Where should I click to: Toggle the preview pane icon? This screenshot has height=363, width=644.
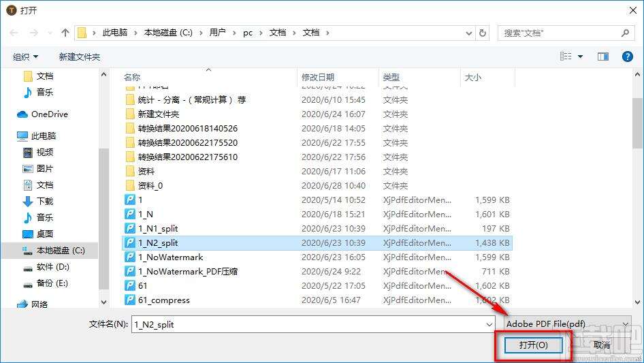click(x=603, y=57)
